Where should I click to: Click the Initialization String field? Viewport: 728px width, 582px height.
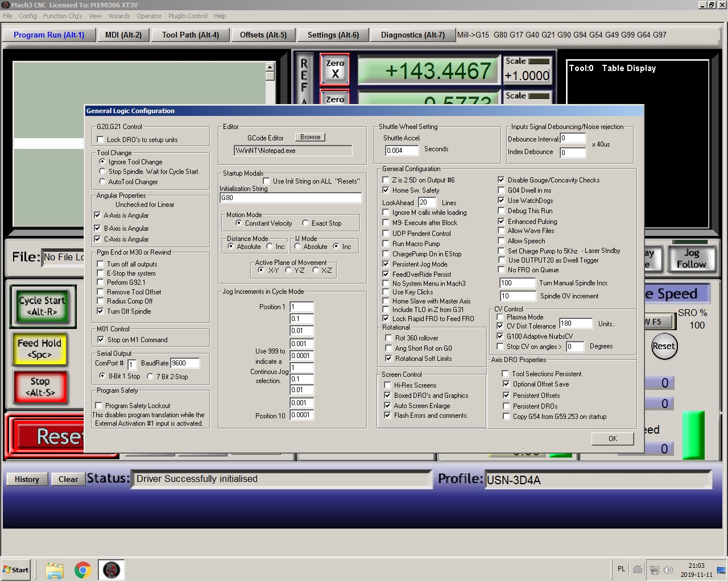point(291,198)
